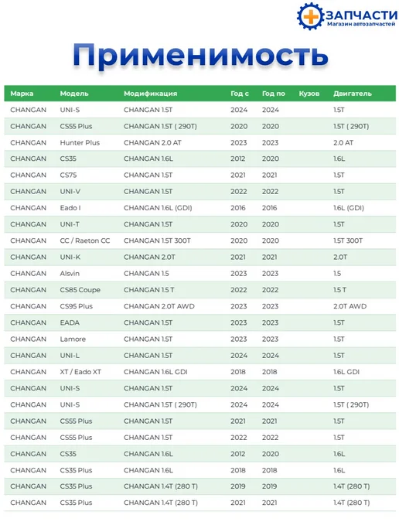The width and height of the screenshot is (399, 532).
Task: Click the Кузов column header
Action: 309,94
